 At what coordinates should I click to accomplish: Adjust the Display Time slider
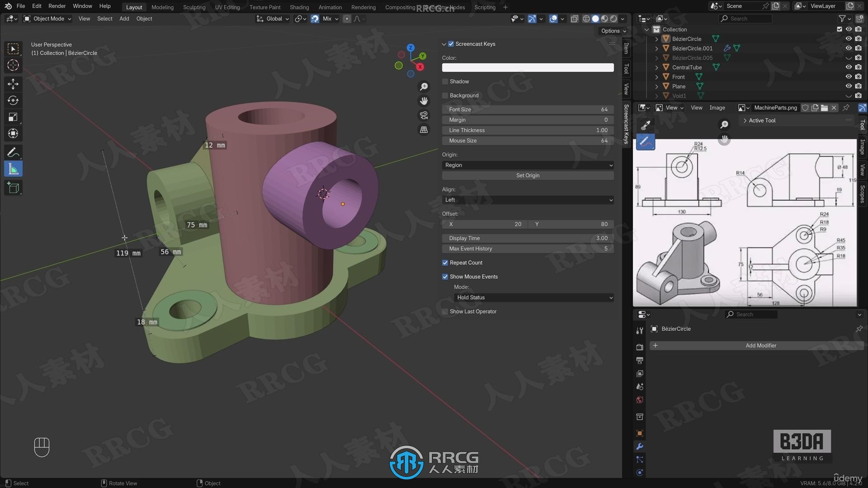click(x=528, y=238)
